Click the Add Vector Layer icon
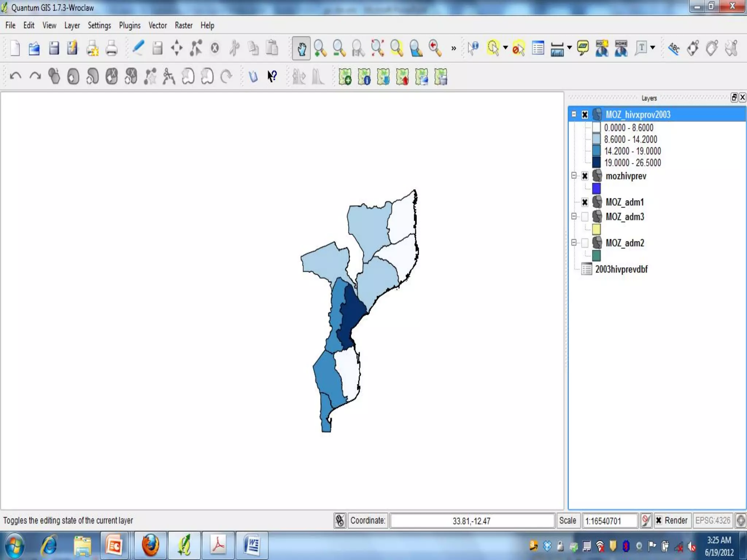This screenshot has height=560, width=747. (345, 77)
